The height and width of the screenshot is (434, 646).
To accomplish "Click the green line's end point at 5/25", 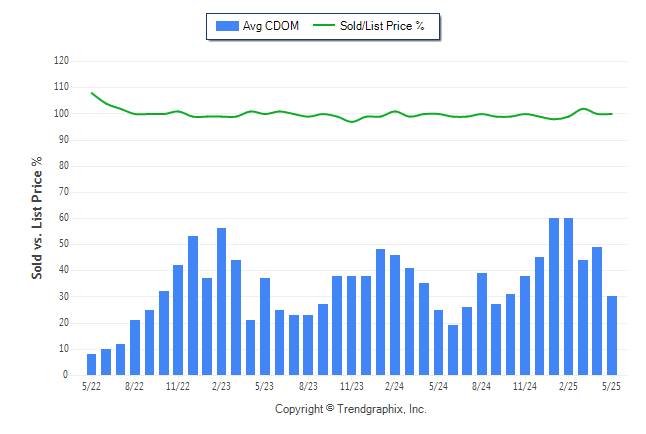I will click(612, 114).
